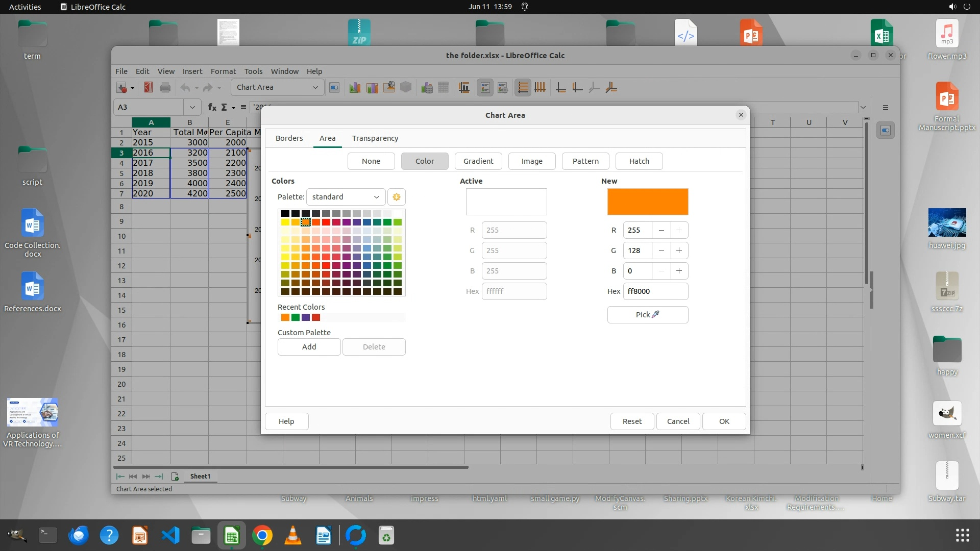Expand the Name Box A3 dropdown
Image resolution: width=980 pixels, height=551 pixels.
coord(192,107)
